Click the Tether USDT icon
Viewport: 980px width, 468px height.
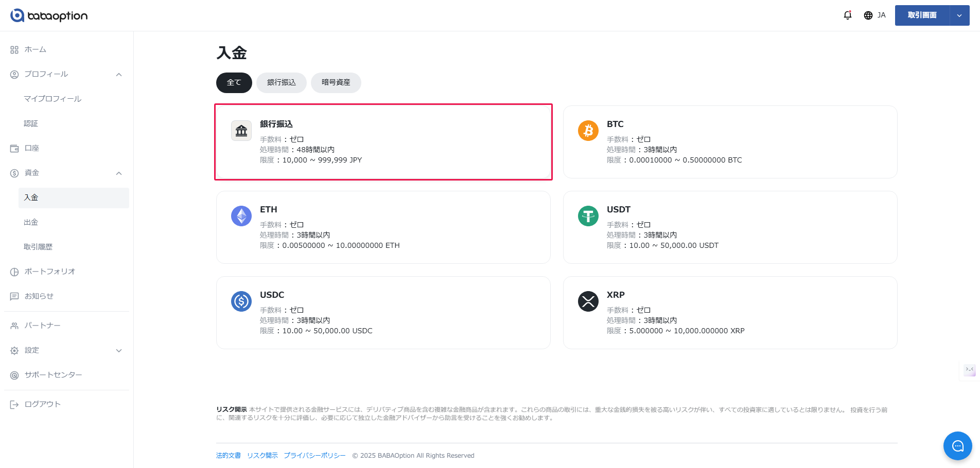coord(588,216)
